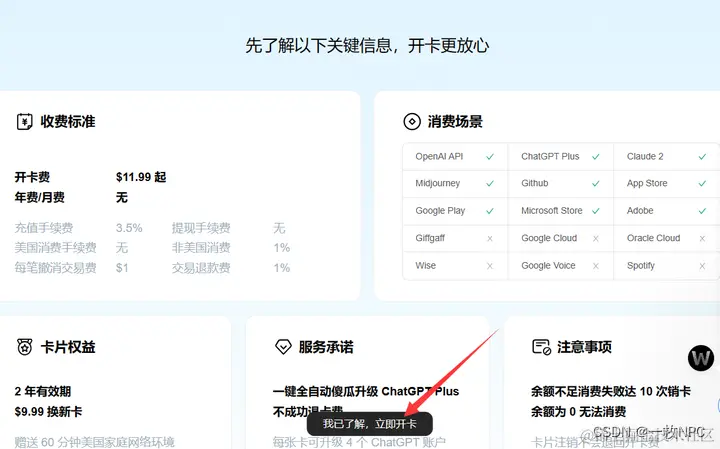Click the 赠送 60 分钟美国家庭网络环境 text

pyautogui.click(x=95, y=442)
